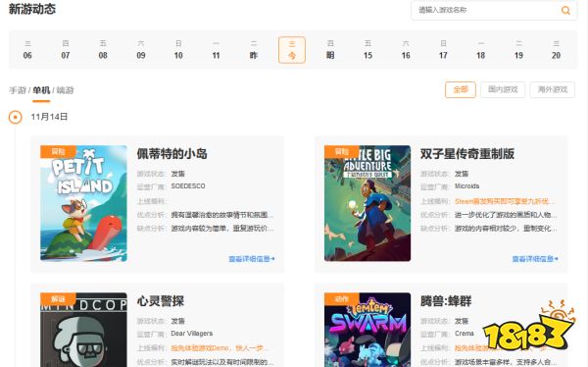This screenshot has width=588, height=367.
Task: Open the 佩蒂特的小岛 game title
Action: tap(171, 154)
